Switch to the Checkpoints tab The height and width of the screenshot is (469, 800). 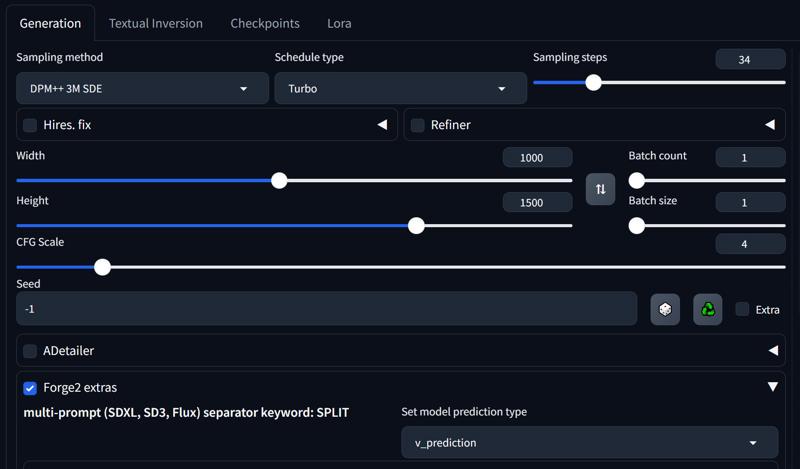(x=265, y=23)
